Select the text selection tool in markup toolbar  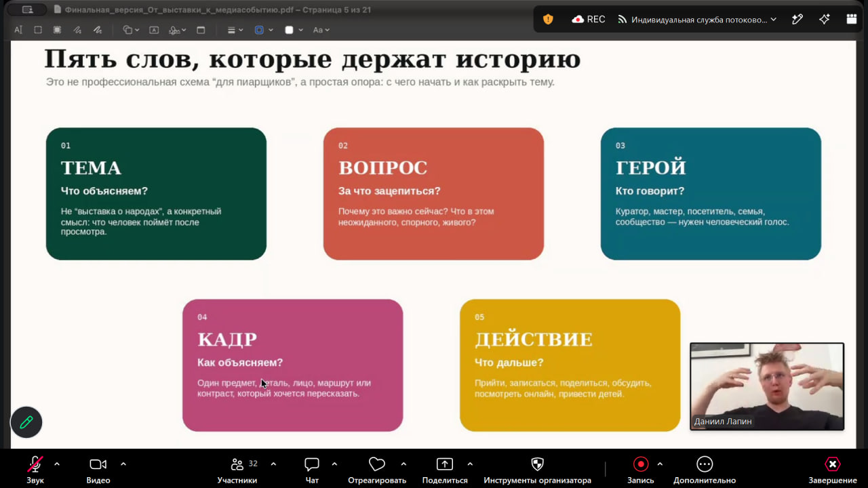(18, 30)
